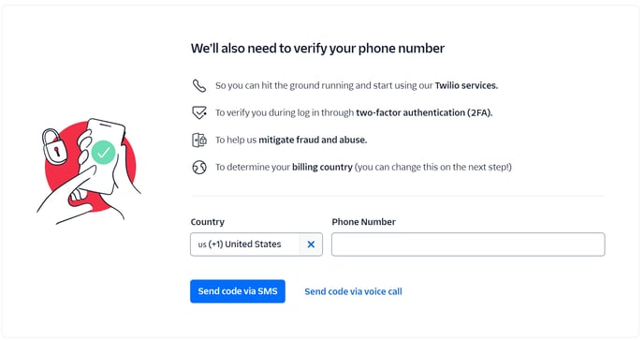The width and height of the screenshot is (644, 340).
Task: Click the green checkmark circle illustration
Action: click(x=104, y=153)
